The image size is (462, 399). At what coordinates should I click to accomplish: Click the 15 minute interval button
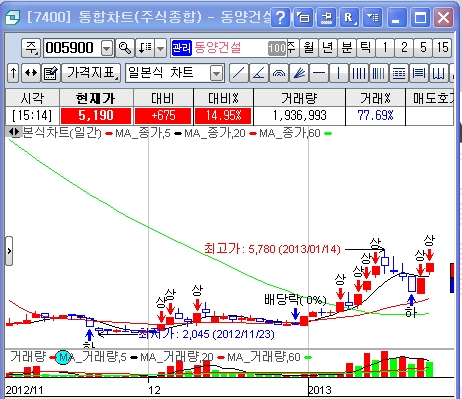pos(442,48)
